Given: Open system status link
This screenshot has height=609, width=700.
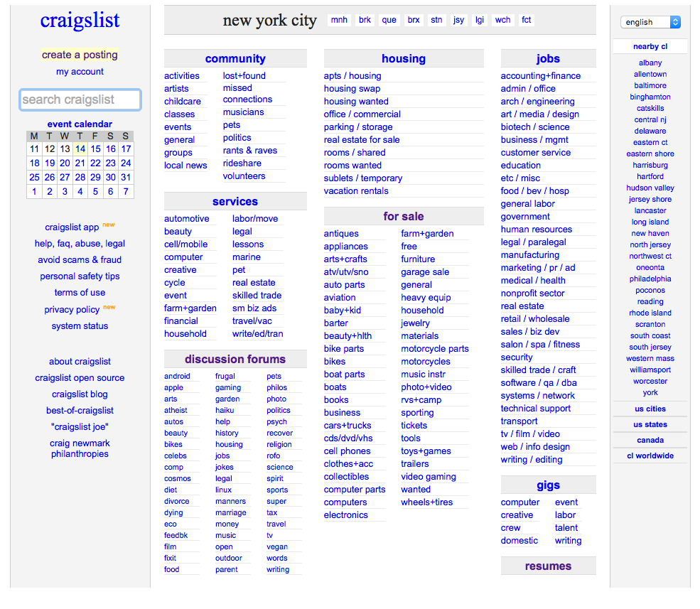Looking at the screenshot, I should point(80,326).
